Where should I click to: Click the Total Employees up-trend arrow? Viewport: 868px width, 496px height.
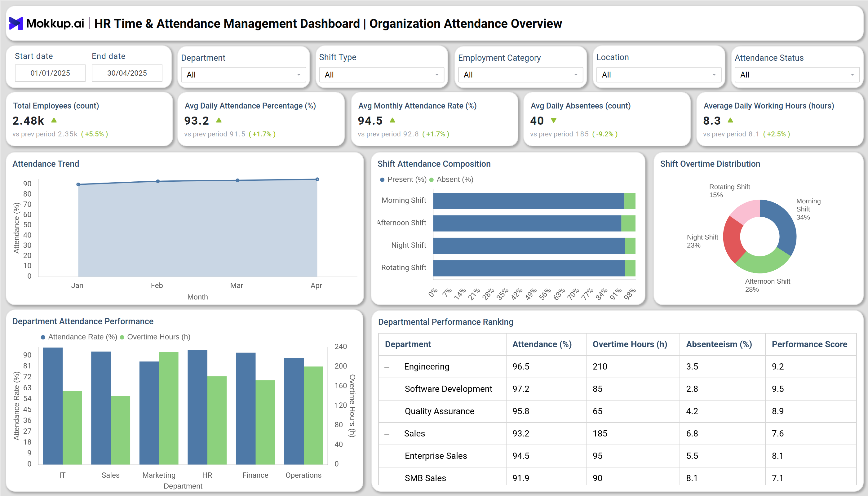click(54, 120)
